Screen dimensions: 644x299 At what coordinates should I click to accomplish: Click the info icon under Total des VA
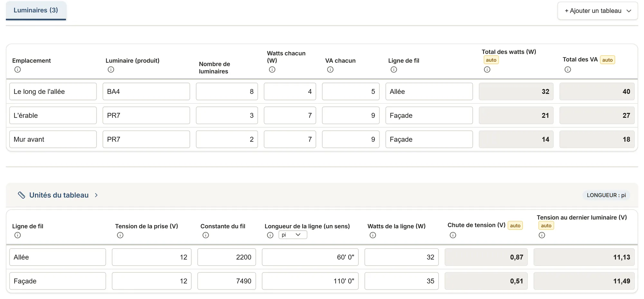(x=568, y=69)
